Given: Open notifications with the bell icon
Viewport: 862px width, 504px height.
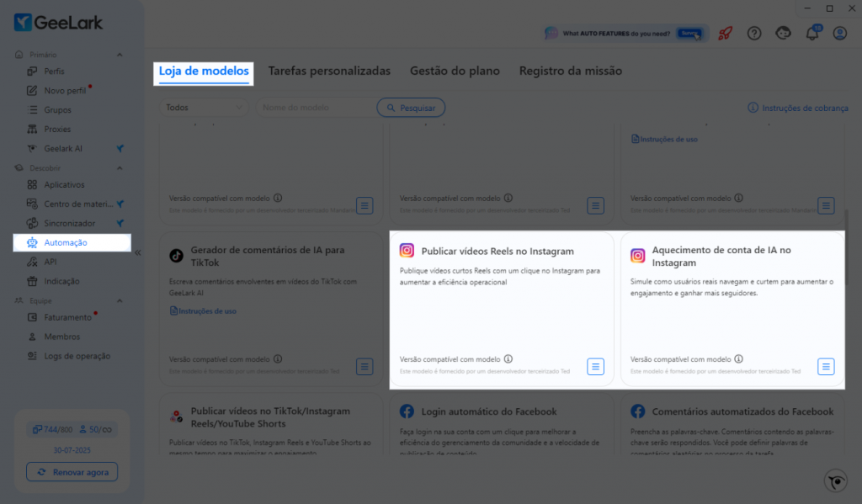Looking at the screenshot, I should 812,34.
